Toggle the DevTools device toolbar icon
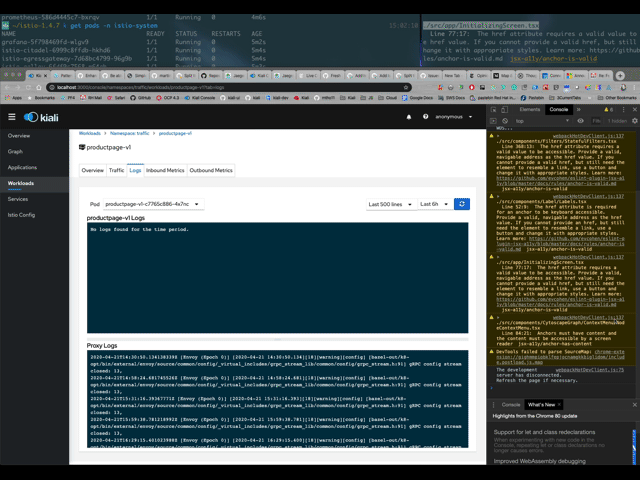 504,109
